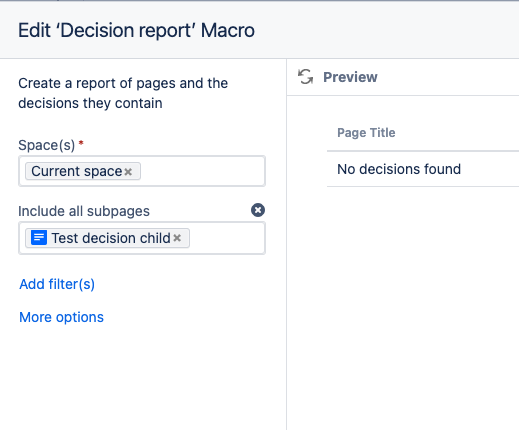Click the 'Create a report of pages' description
Screen dimensions: 519x430
123,93
